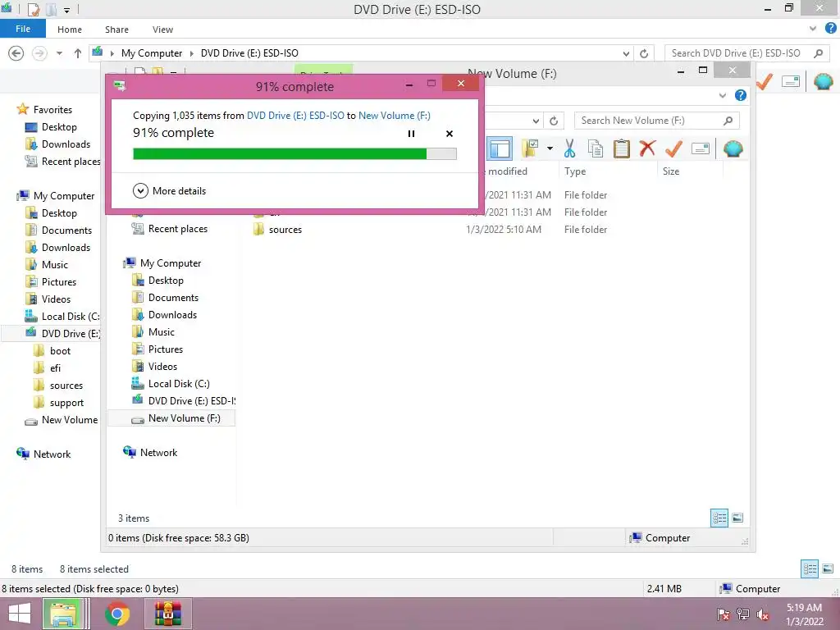Viewport: 840px width, 630px height.
Task: Sort by the Size column header
Action: [x=671, y=171]
